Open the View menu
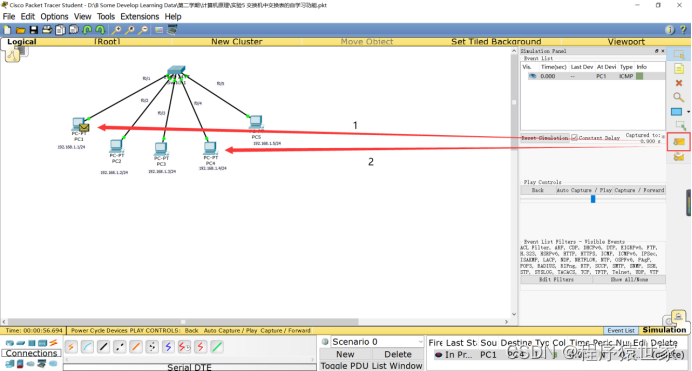The width and height of the screenshot is (692, 371). pyautogui.click(x=83, y=16)
